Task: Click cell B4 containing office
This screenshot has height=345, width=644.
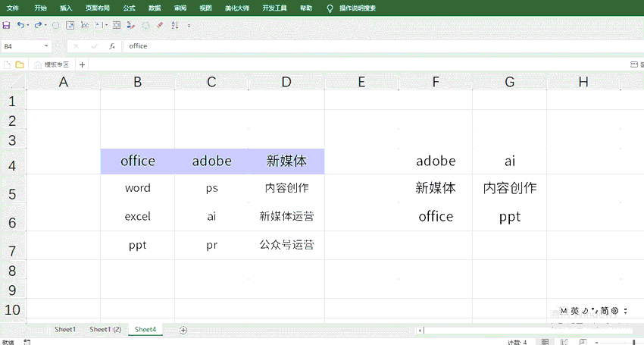Action: (138, 162)
